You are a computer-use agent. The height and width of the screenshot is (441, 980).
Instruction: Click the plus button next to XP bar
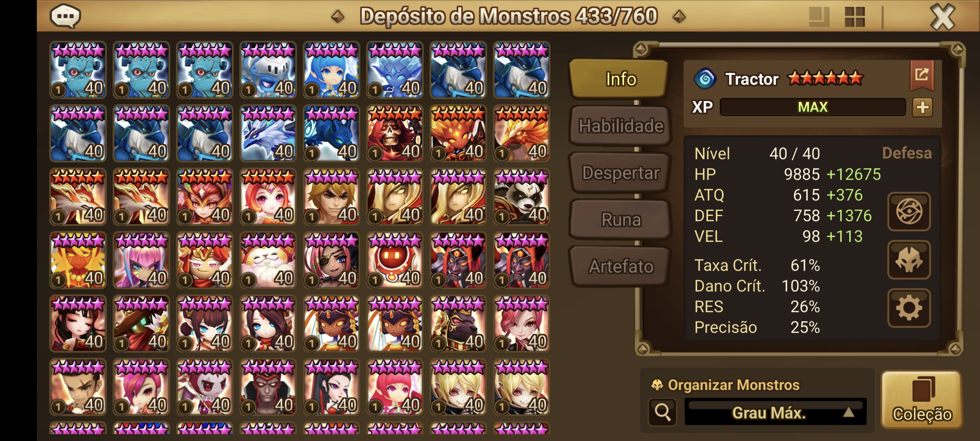(x=922, y=107)
